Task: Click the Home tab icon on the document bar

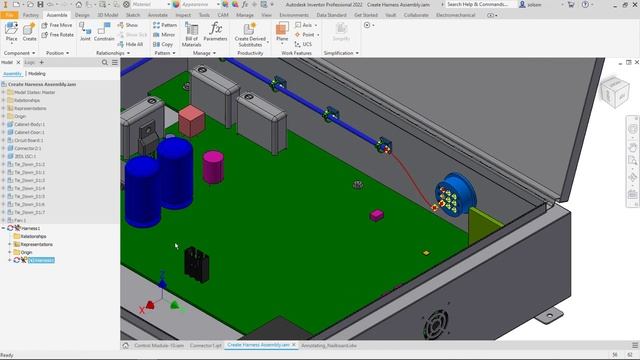Action: (126, 345)
